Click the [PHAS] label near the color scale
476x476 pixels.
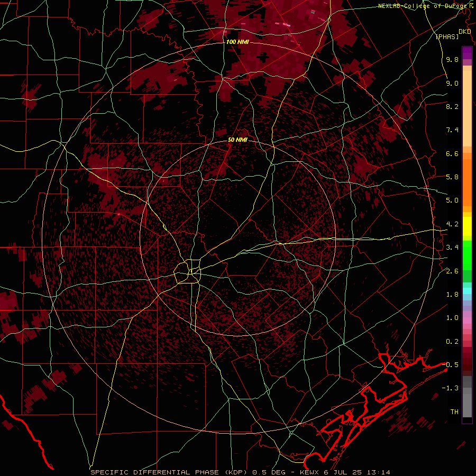[447, 37]
